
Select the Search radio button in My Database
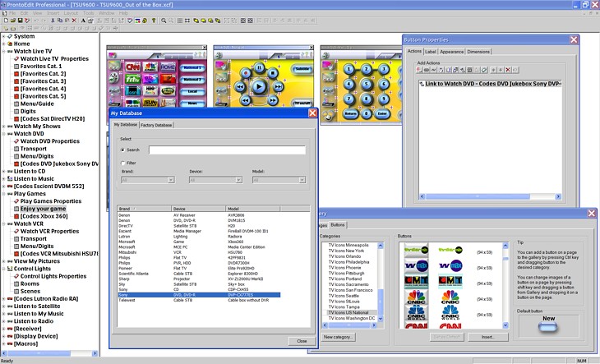123,150
